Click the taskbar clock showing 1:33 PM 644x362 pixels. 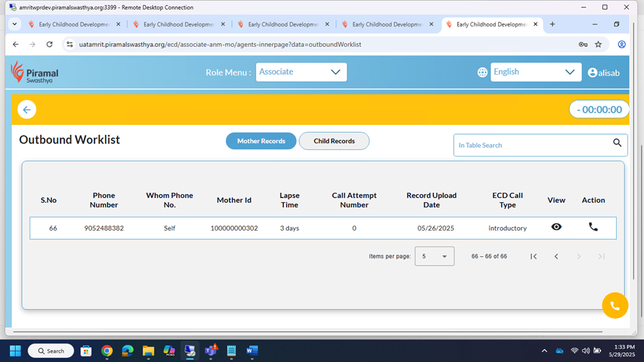pyautogui.click(x=622, y=351)
